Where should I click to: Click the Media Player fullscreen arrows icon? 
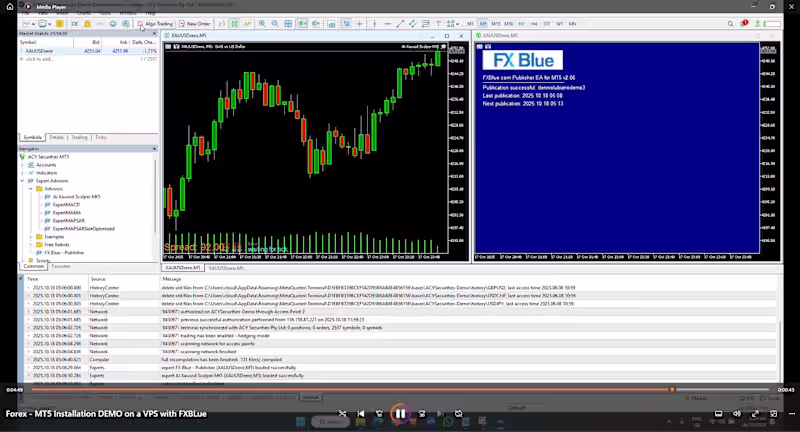click(x=755, y=414)
